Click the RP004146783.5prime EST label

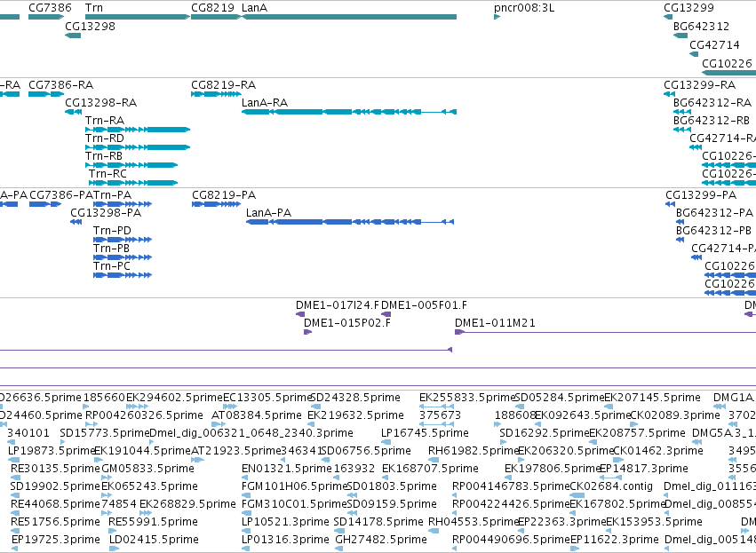tap(511, 486)
